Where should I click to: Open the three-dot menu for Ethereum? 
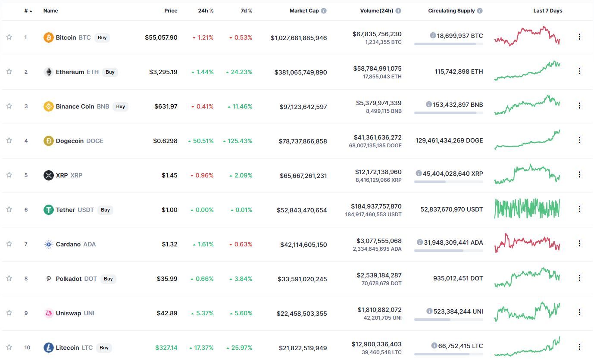tap(579, 71)
